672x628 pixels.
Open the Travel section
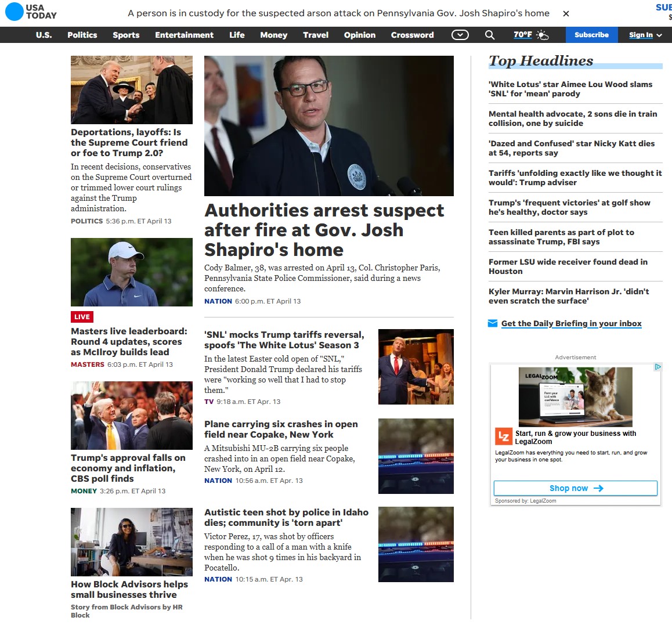[316, 35]
